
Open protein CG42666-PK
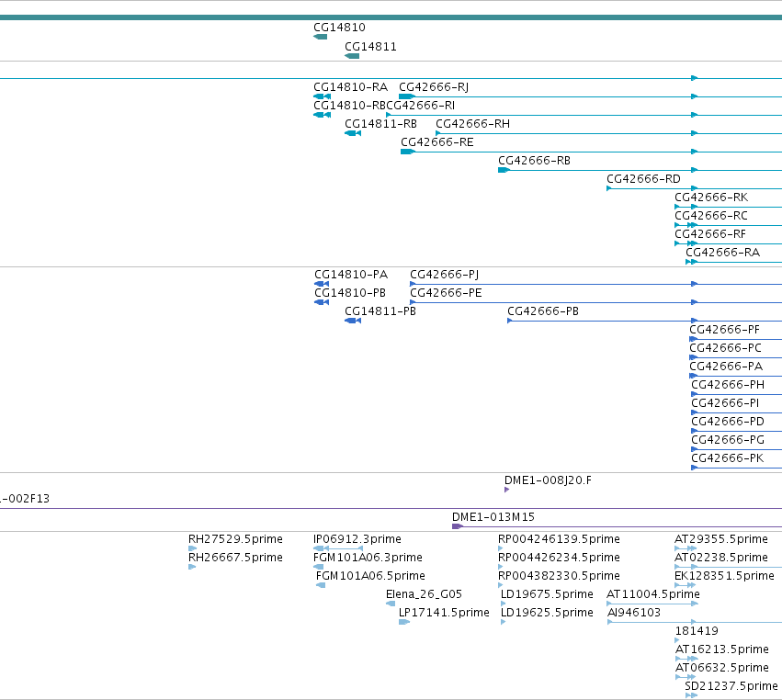(727, 458)
